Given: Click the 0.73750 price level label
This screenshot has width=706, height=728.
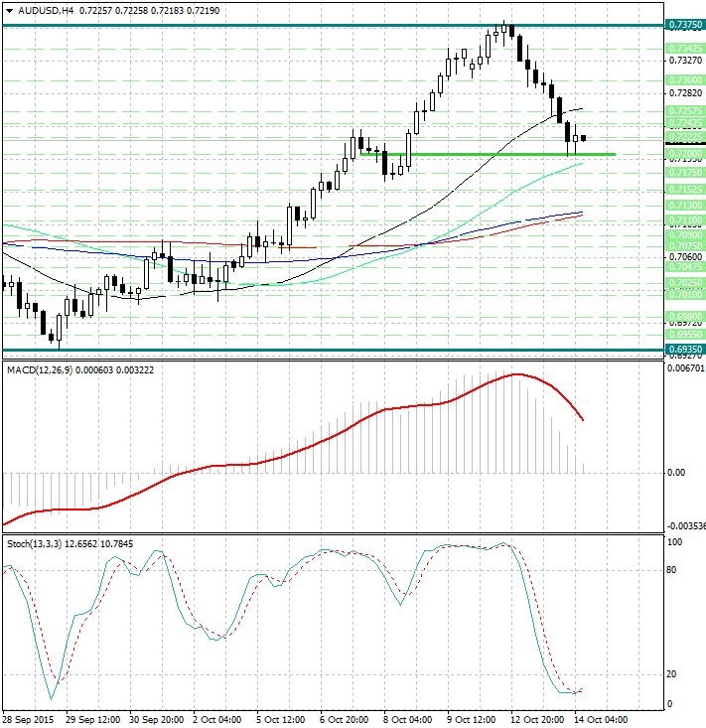Looking at the screenshot, I should click(685, 25).
